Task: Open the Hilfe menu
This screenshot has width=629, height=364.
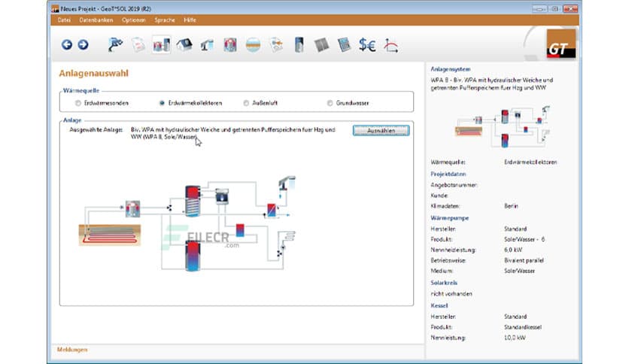Action: click(190, 20)
